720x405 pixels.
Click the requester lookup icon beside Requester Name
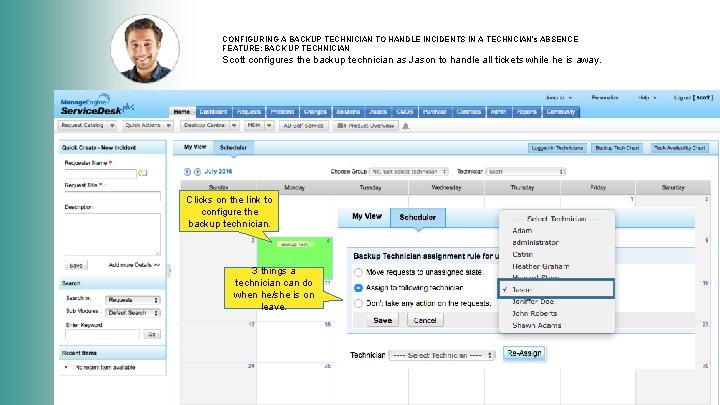(x=142, y=173)
